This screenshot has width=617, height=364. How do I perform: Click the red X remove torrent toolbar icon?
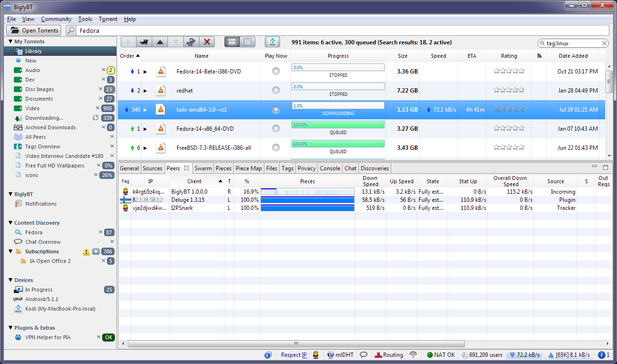pos(207,42)
